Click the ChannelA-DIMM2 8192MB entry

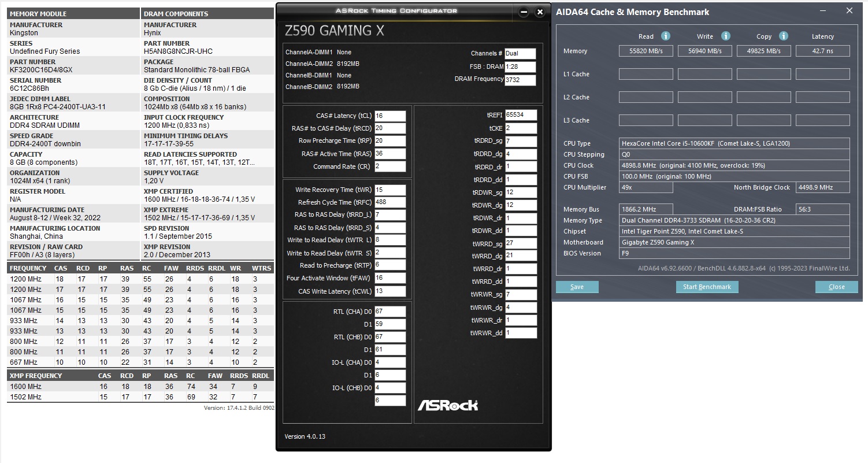(322, 64)
